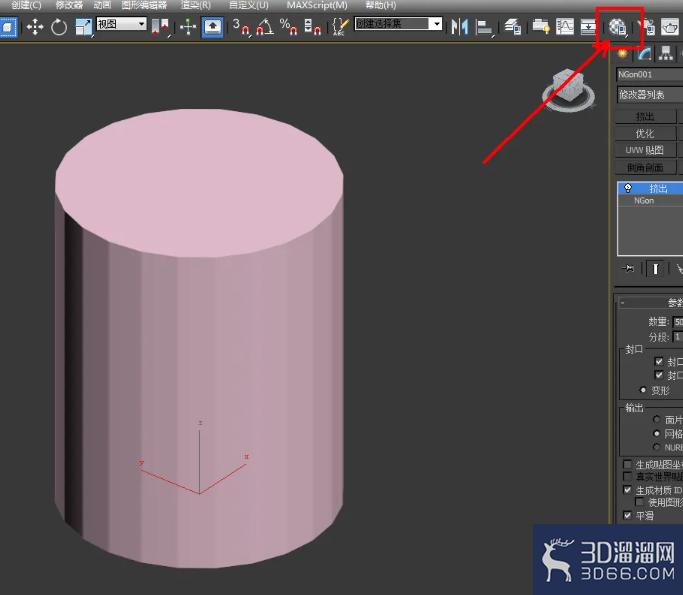
Task: Switch to the Hierarchy panel tab
Action: pos(666,54)
